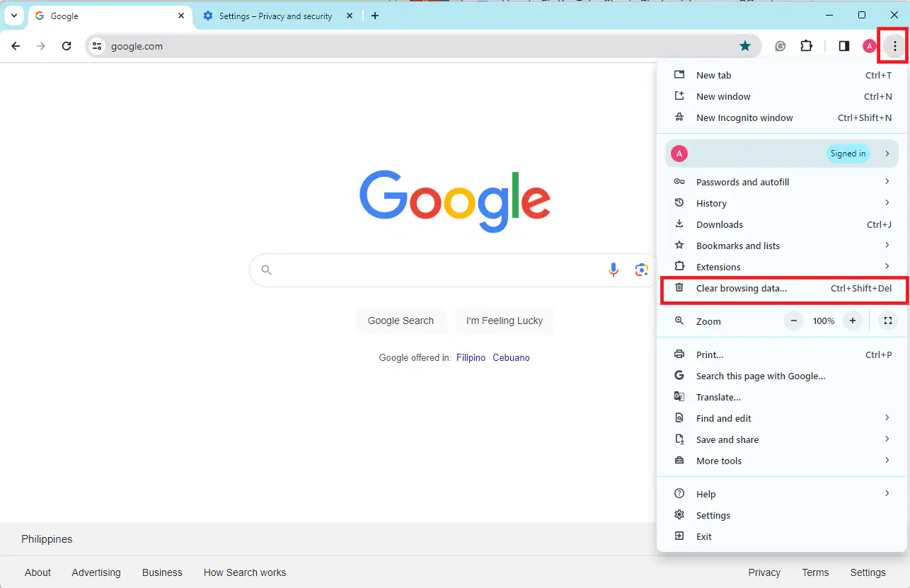Close the Settings – Privacy and security tab
This screenshot has width=910, height=588.
(x=350, y=16)
